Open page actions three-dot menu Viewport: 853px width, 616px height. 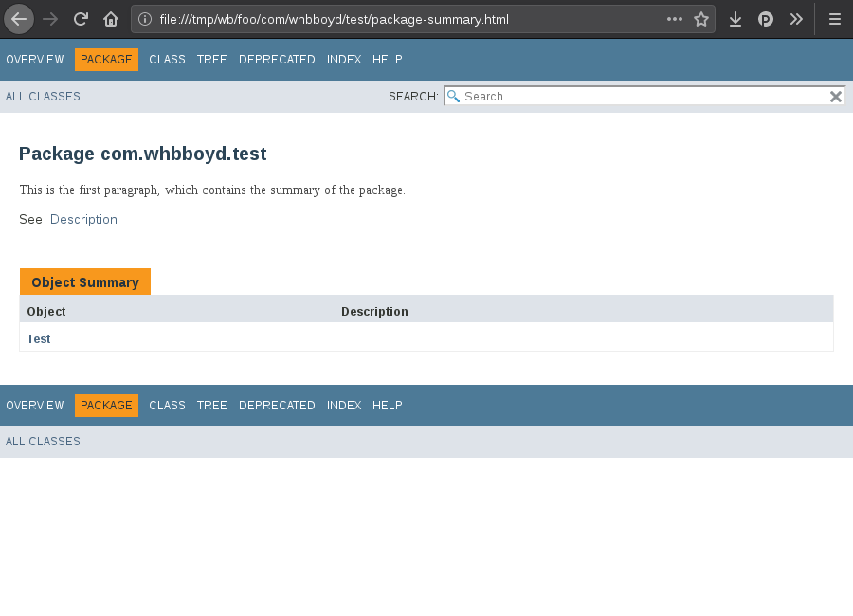675,19
